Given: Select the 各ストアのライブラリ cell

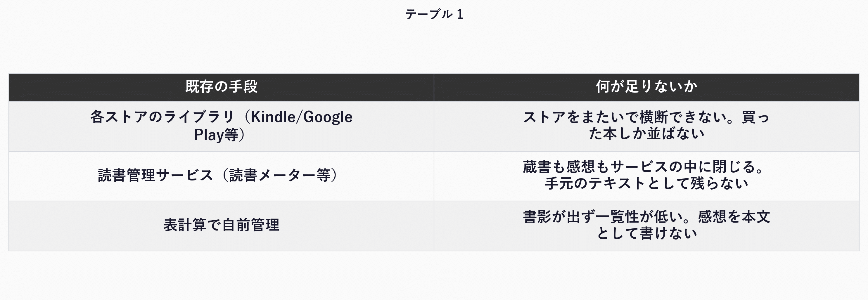Looking at the screenshot, I should point(221,126).
